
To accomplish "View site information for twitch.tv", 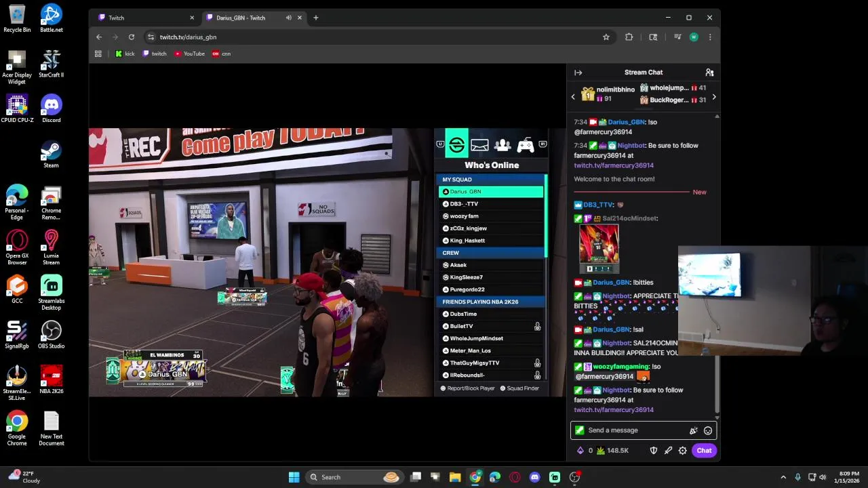I will click(x=151, y=37).
